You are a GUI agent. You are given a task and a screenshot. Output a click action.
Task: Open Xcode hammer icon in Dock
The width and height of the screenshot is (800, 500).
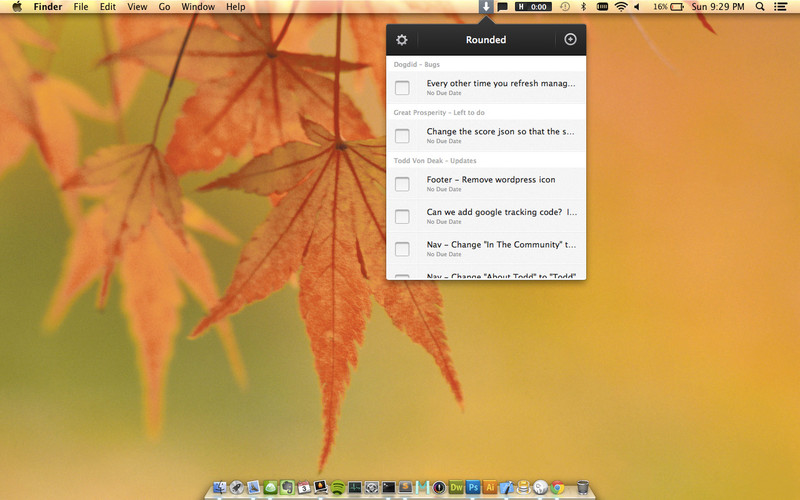click(507, 487)
